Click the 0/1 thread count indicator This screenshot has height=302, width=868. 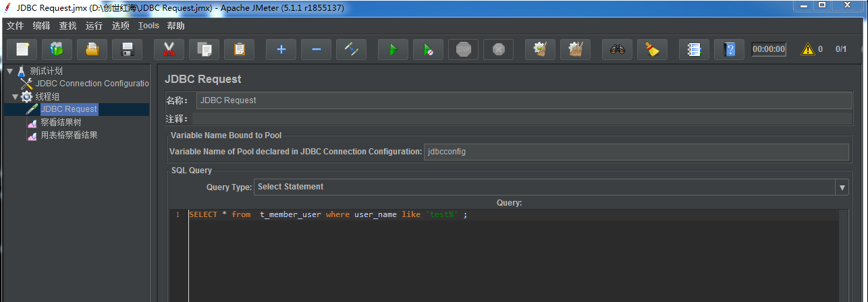coord(841,49)
